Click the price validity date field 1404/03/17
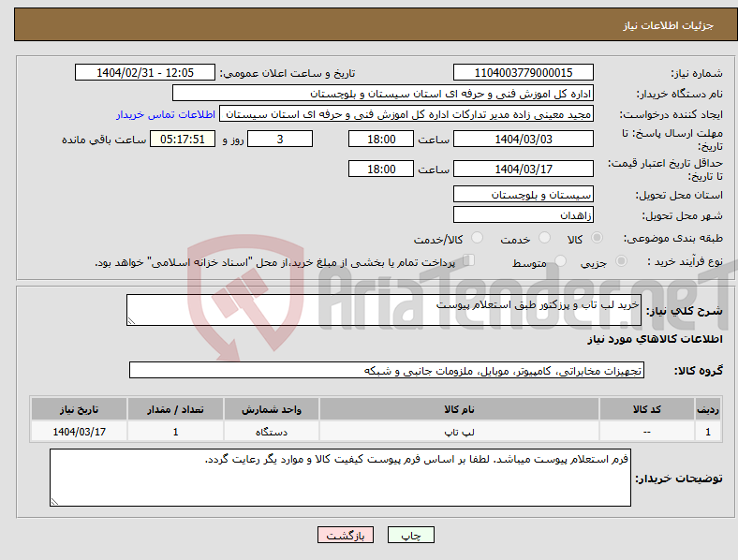Image resolution: width=738 pixels, height=560 pixels. click(523, 169)
